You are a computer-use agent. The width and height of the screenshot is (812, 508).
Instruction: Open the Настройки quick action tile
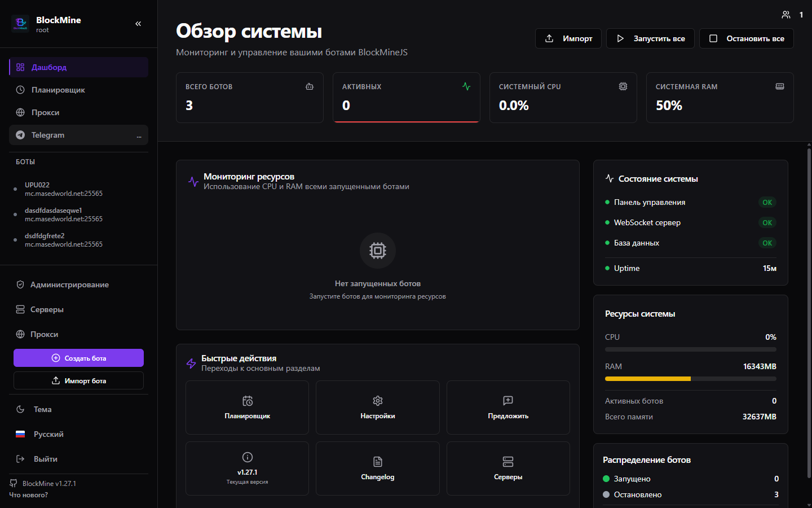click(378, 408)
